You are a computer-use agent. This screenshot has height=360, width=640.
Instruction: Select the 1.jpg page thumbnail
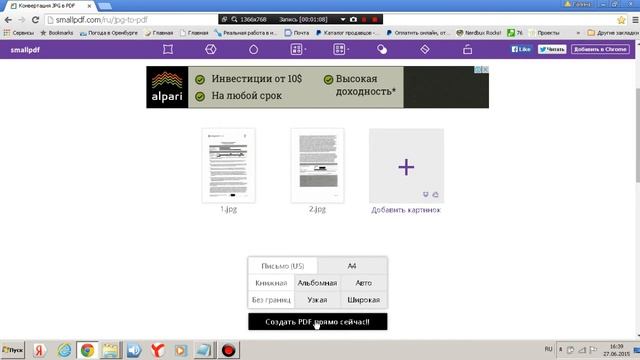point(229,166)
